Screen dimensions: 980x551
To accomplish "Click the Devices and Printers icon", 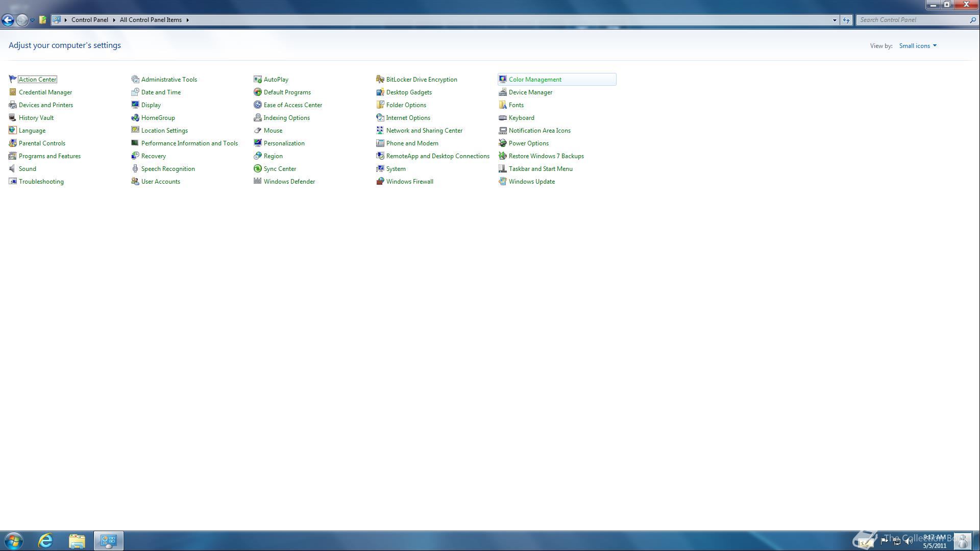I will [13, 105].
